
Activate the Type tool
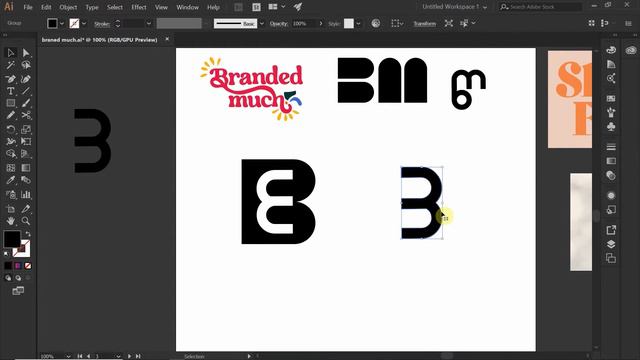pyautogui.click(x=11, y=91)
